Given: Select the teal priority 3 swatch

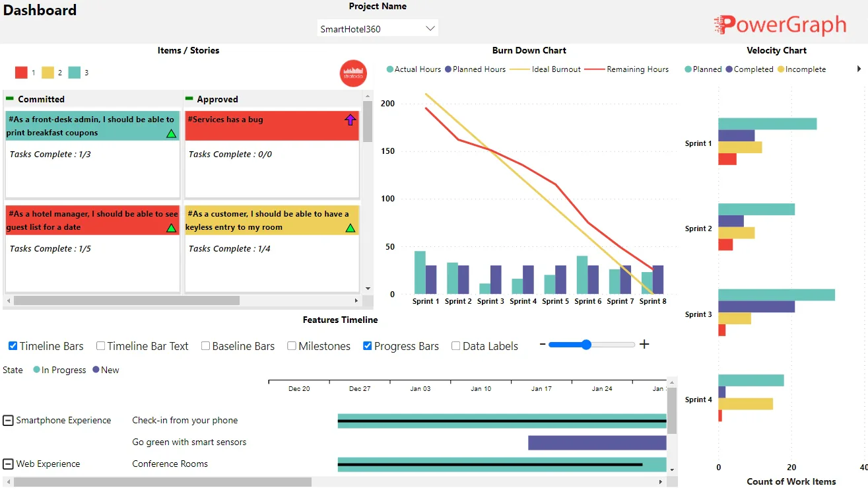Looking at the screenshot, I should point(74,73).
